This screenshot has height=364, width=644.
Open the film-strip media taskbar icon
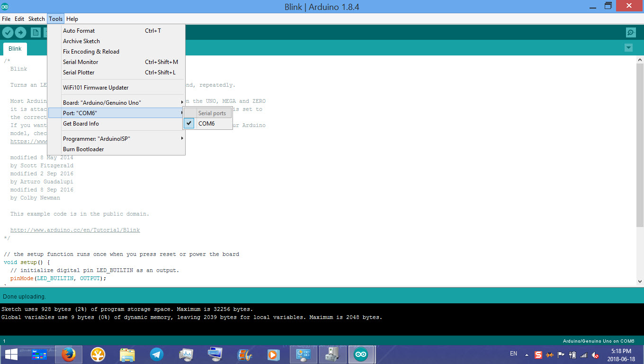244,355
